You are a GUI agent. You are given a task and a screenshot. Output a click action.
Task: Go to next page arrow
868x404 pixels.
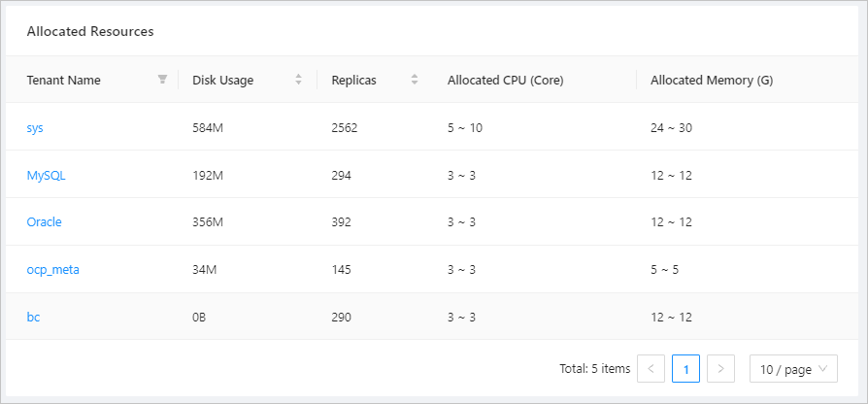(x=720, y=369)
